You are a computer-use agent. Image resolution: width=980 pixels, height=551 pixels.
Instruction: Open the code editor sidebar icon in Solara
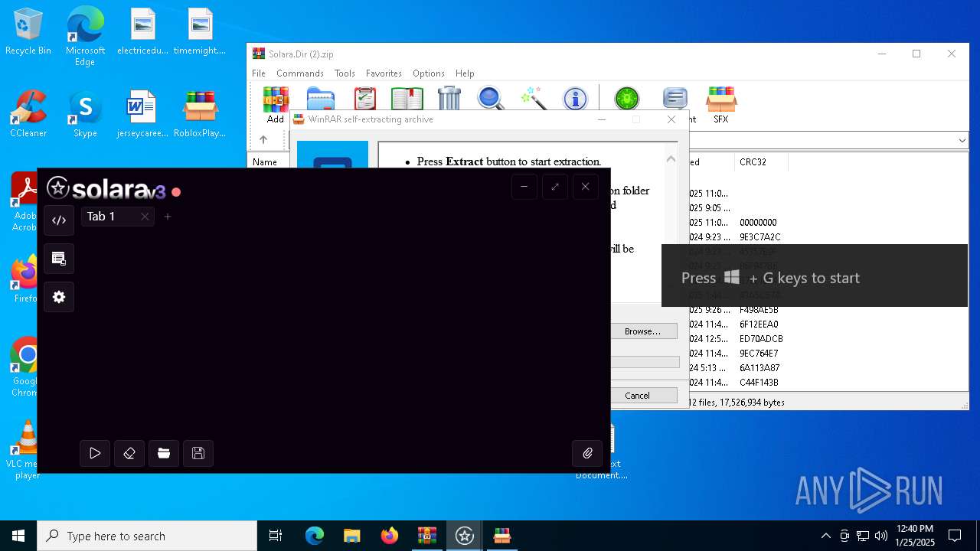[x=59, y=220]
